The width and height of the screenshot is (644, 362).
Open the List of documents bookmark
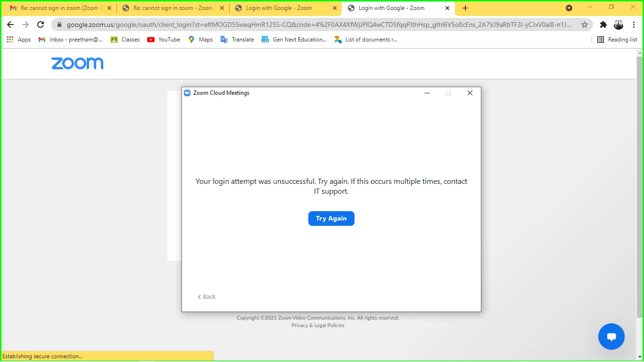click(x=366, y=40)
